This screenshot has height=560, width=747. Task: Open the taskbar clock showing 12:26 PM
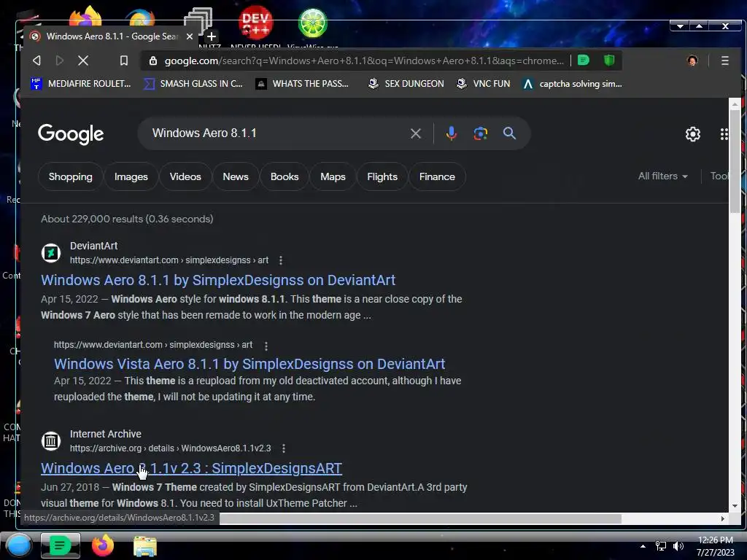[x=716, y=546]
